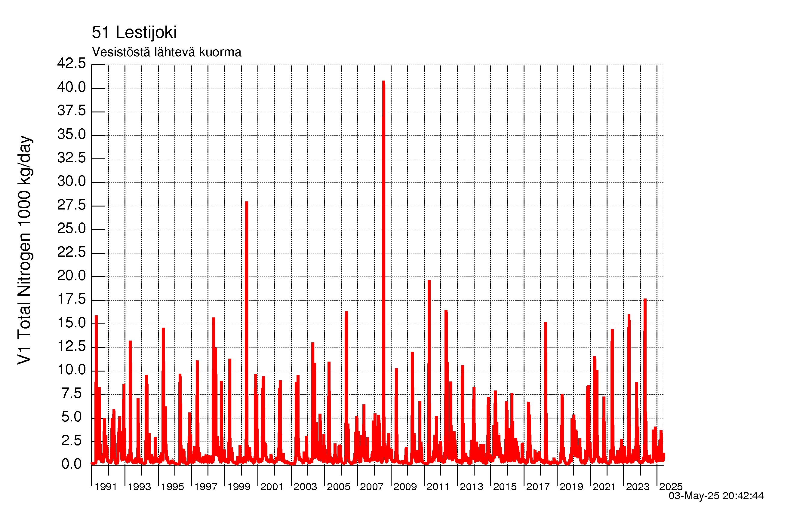Screen dimensions: 812x511
Task: Click y-axis value 32.5
Action: coord(72,158)
